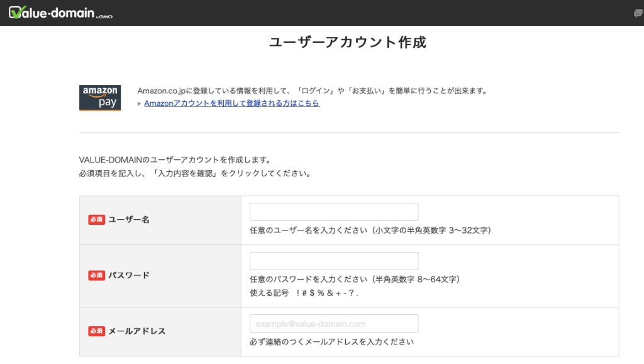Click the instruction line 必須項目を記入し、「入力内容を確認」
Viewport: 644px width, 364px height.
pos(195,173)
